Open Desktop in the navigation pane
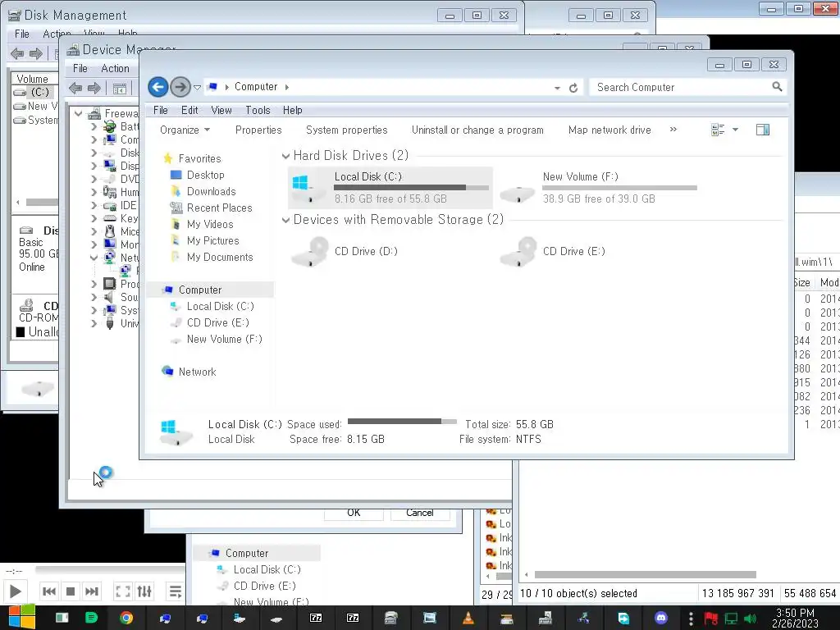 205,176
